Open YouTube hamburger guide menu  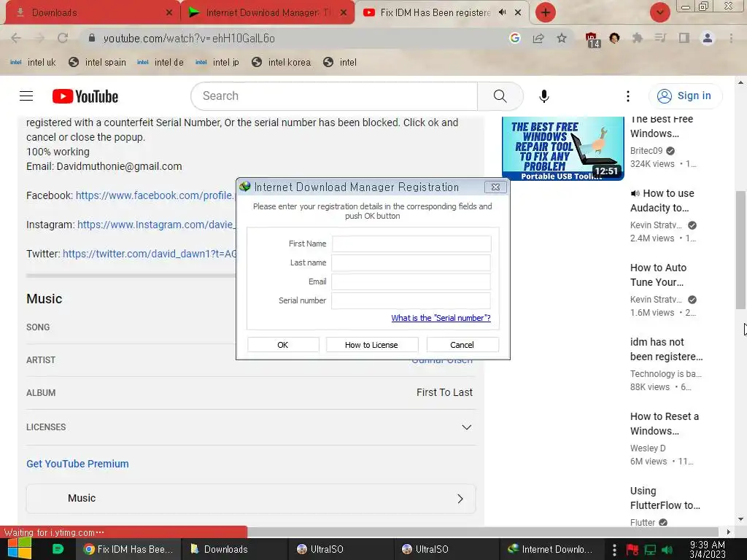coord(26,96)
